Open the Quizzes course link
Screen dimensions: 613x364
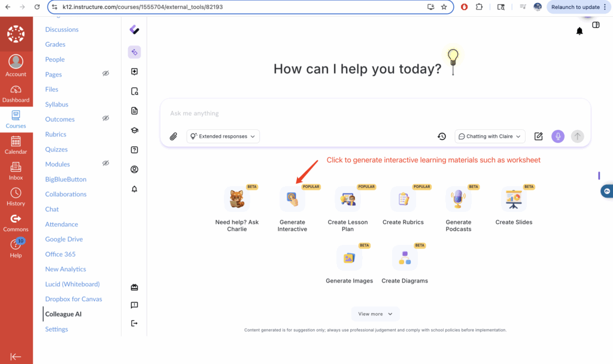point(56,149)
